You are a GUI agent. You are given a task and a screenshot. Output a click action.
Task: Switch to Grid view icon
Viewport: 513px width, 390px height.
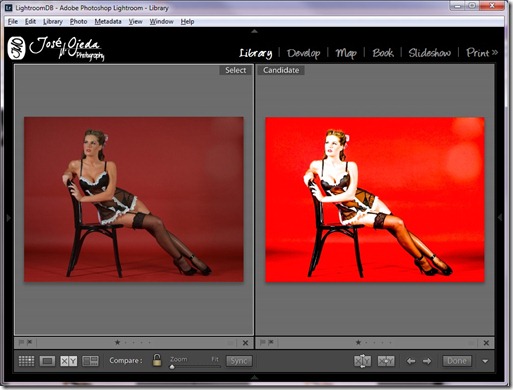tap(26, 361)
